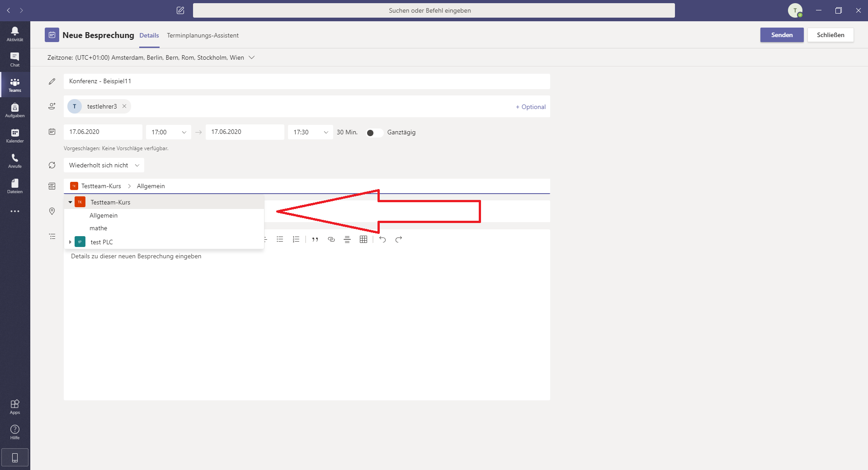
Task: Toggle the Ganztägig all-day switch
Action: pos(374,133)
